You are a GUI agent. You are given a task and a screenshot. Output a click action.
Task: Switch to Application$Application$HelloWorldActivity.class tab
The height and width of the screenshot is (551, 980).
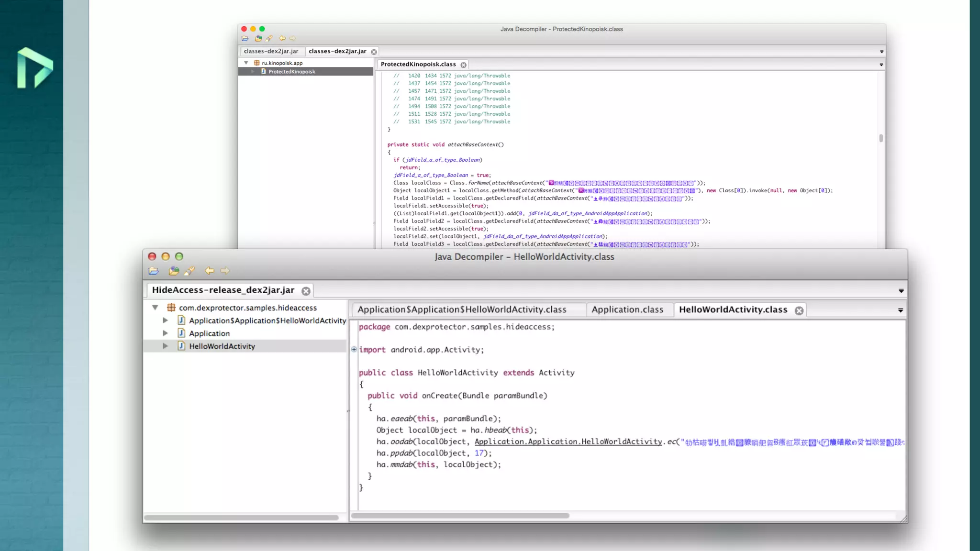click(462, 309)
